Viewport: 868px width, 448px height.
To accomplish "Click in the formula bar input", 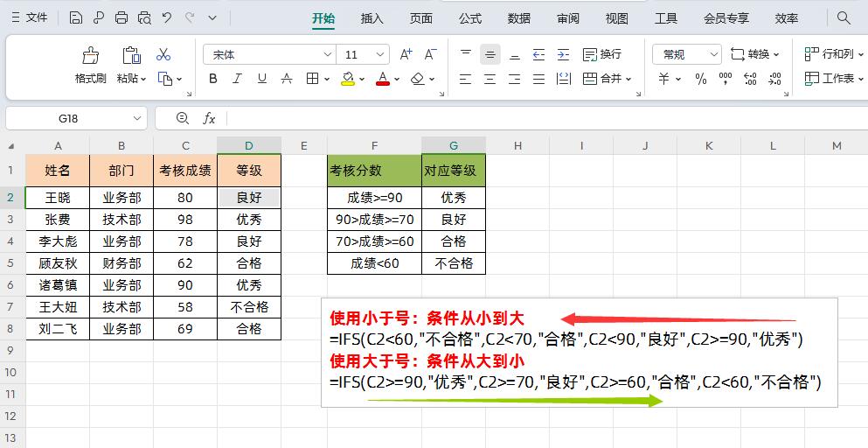I will click(545, 118).
